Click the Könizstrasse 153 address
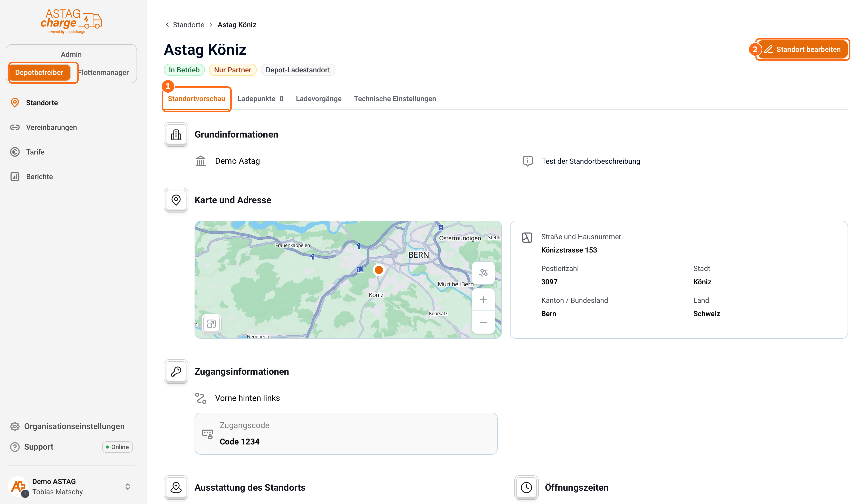864x504 pixels. [569, 250]
